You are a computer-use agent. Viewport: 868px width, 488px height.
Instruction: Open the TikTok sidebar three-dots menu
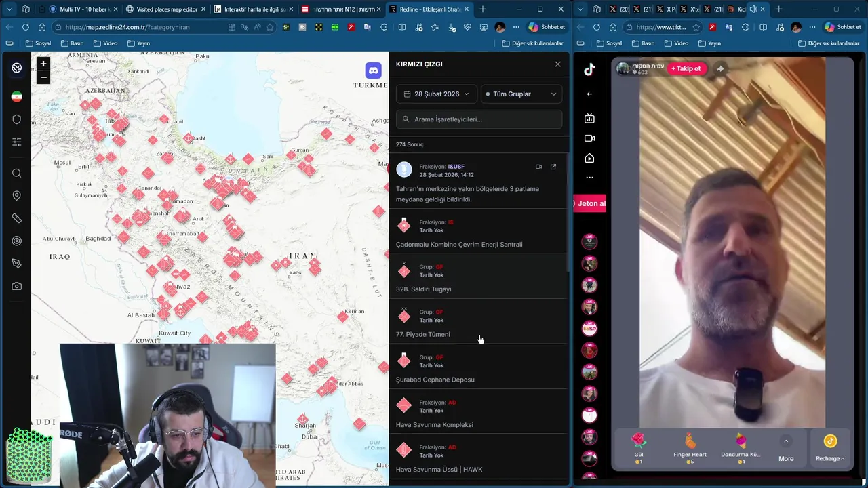(x=589, y=178)
